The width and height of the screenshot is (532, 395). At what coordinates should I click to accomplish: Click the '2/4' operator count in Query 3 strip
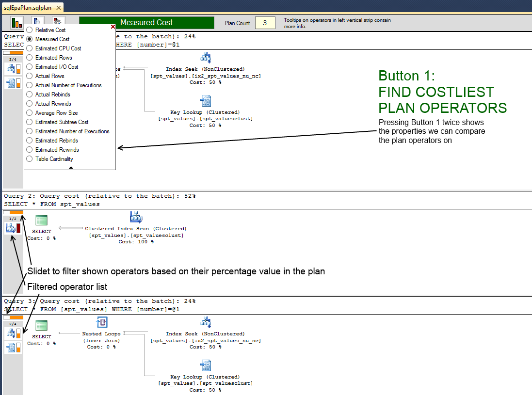pyautogui.click(x=13, y=324)
